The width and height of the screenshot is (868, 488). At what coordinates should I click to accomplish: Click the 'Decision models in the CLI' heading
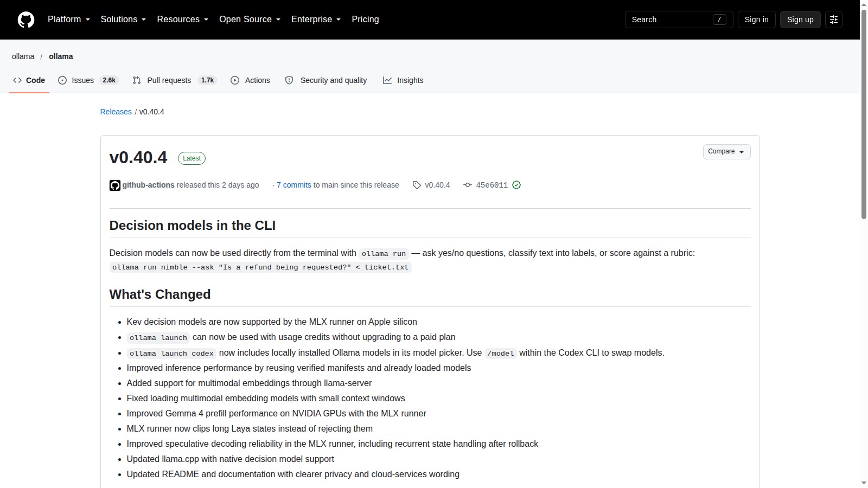point(193,226)
